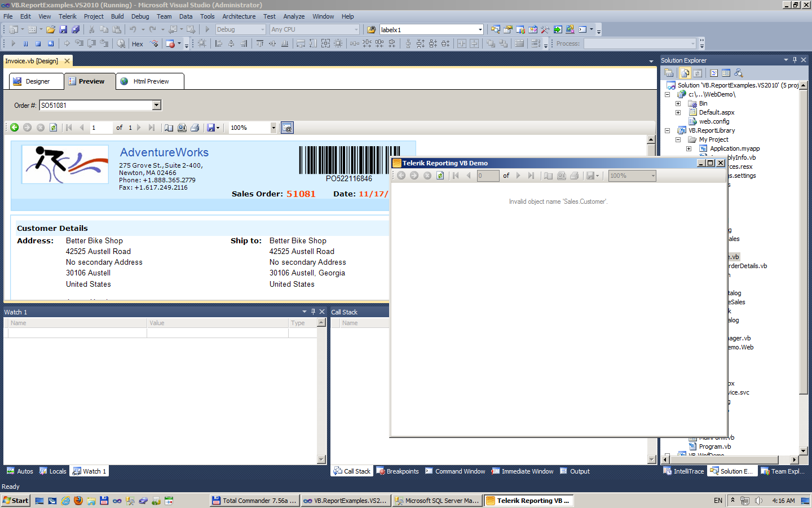Stop debugging with the stop icon

coord(38,43)
